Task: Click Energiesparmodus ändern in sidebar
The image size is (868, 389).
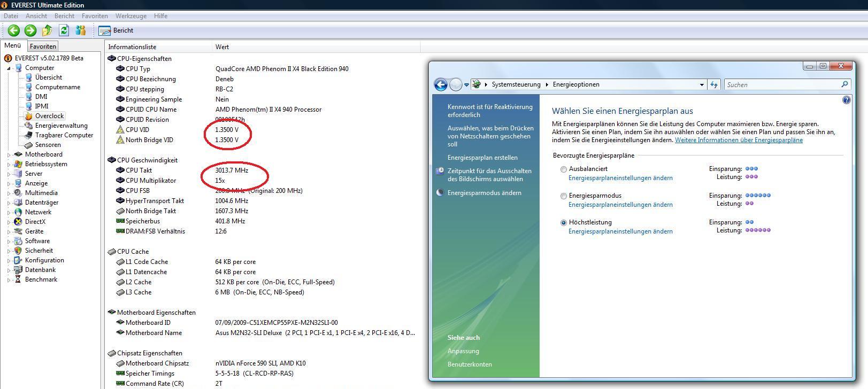Action: (484, 193)
